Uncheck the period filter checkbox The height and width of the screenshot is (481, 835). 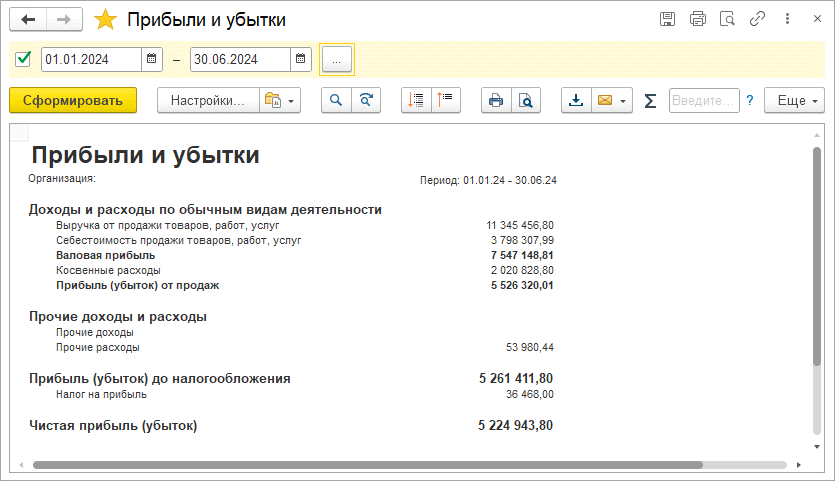click(23, 59)
